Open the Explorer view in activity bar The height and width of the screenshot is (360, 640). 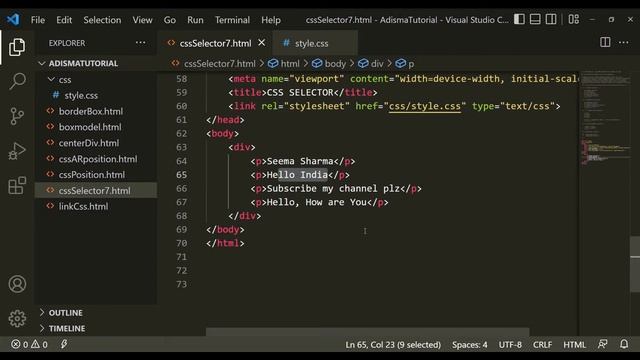(x=17, y=47)
